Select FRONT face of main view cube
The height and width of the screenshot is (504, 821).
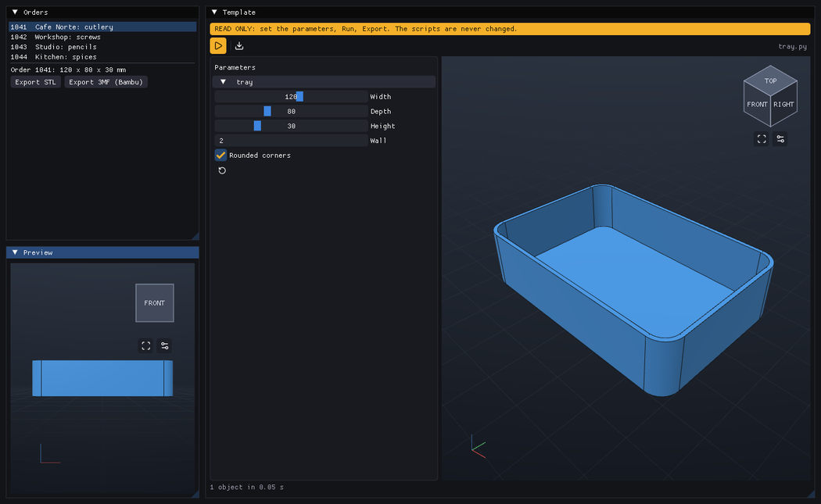pos(757,104)
